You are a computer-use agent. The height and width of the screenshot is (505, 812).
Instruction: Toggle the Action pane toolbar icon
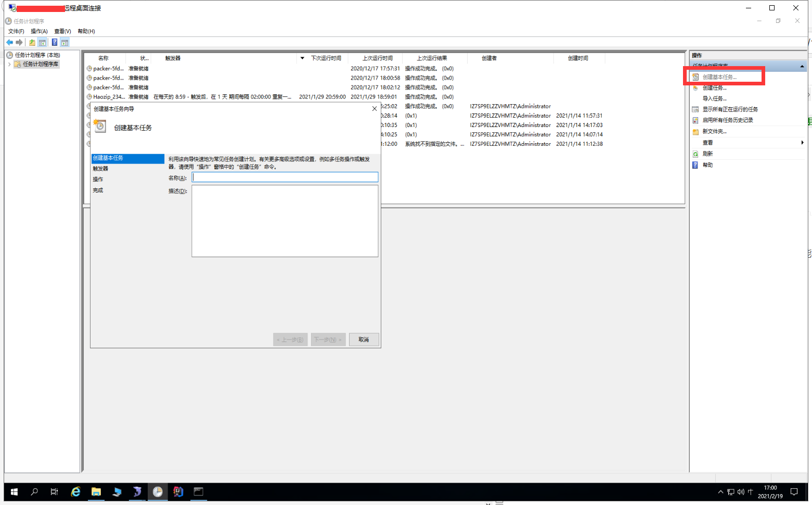(x=65, y=42)
